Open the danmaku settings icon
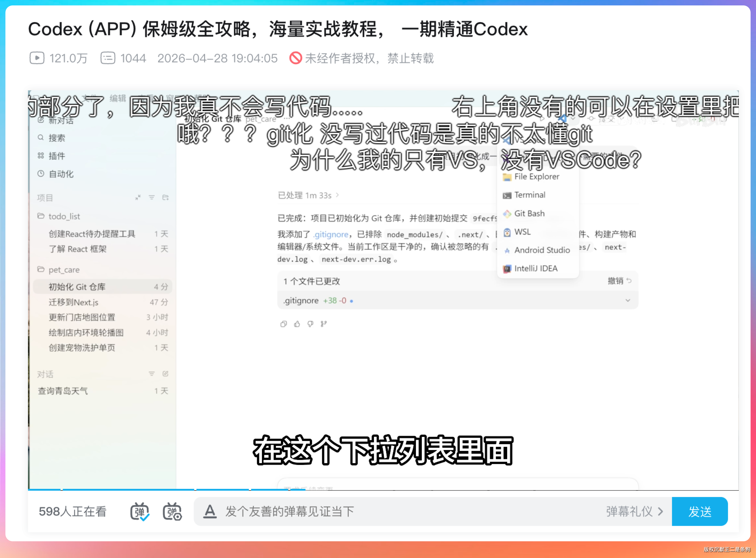756x558 pixels. click(x=172, y=512)
